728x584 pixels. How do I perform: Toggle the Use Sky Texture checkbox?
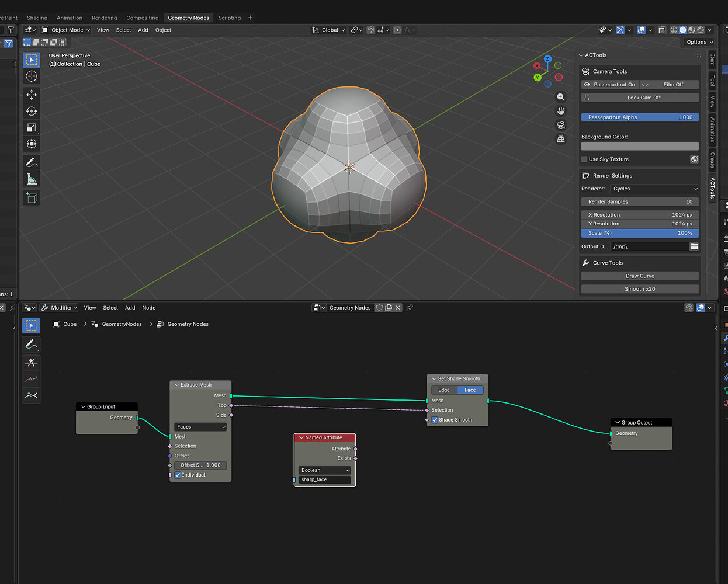(x=584, y=159)
